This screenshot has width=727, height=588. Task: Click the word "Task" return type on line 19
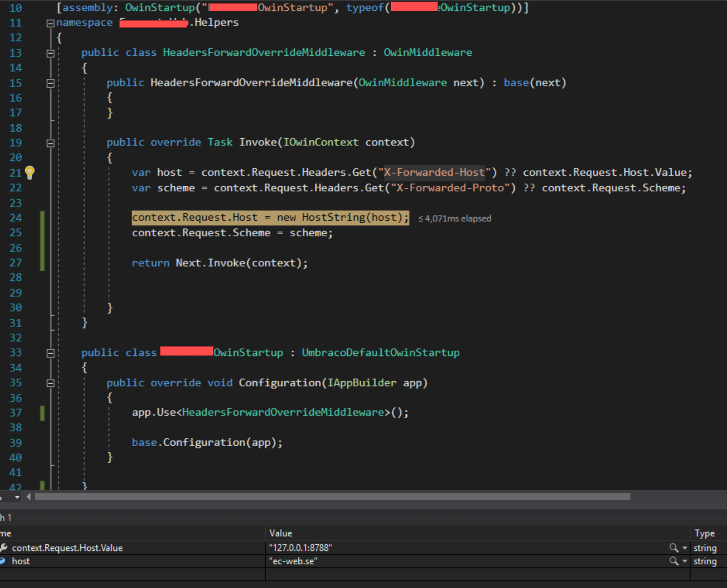coord(220,142)
